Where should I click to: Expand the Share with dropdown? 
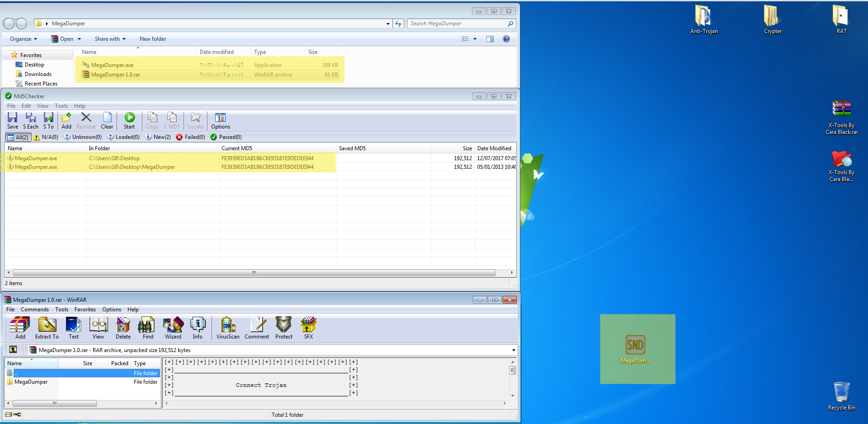coord(110,39)
